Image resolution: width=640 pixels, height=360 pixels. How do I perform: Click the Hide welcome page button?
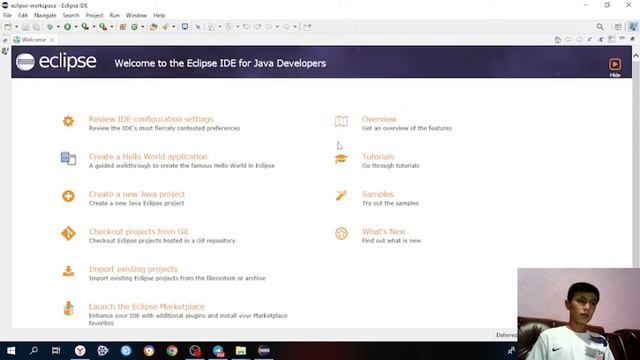point(615,67)
